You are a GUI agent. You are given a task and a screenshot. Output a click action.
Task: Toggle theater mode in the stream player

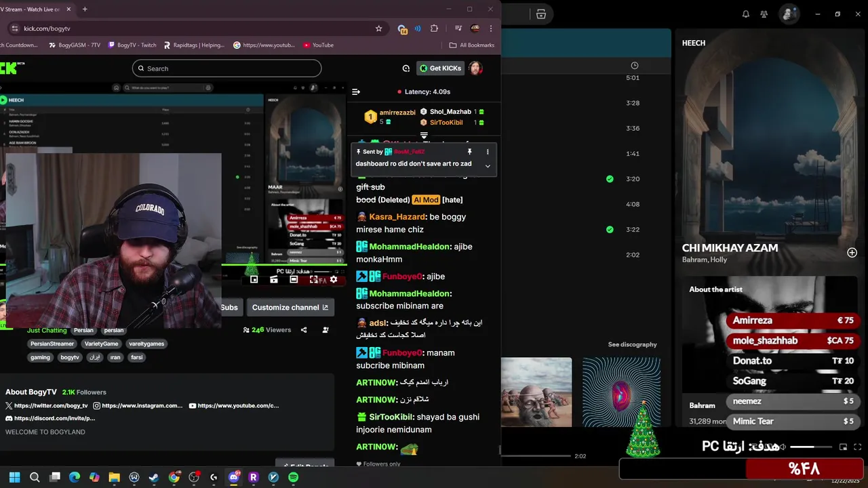coord(294,279)
